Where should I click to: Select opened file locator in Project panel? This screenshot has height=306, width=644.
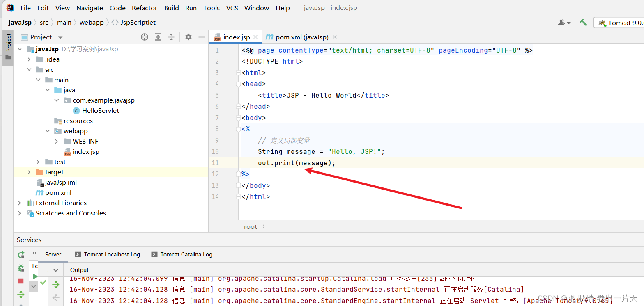tap(145, 37)
